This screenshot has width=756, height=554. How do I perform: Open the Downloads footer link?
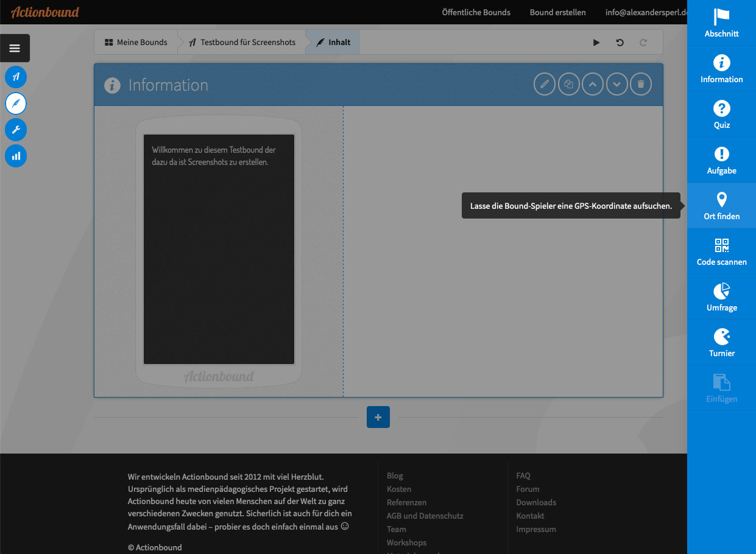point(536,502)
